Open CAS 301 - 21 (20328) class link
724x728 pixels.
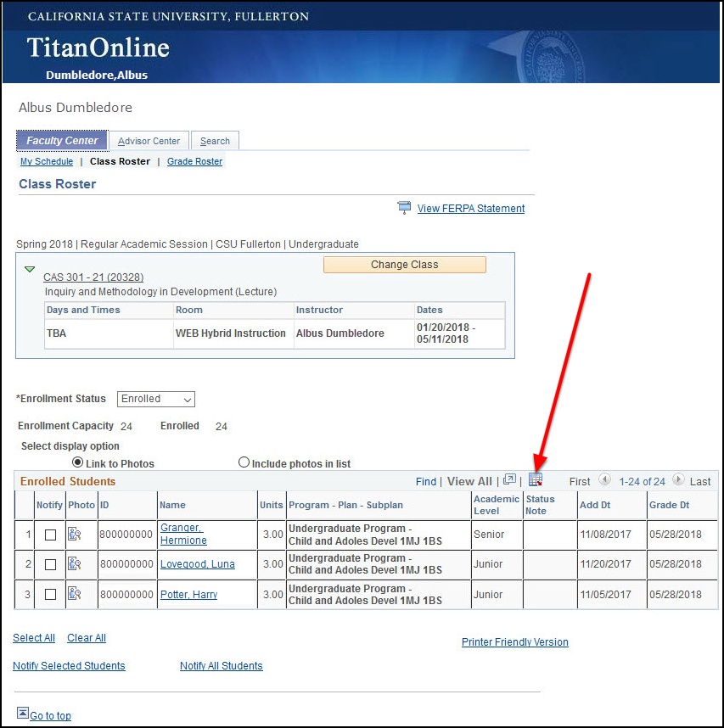point(93,277)
